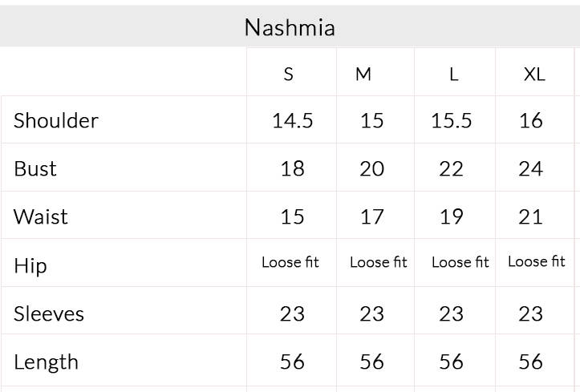Viewport: 580px width, 392px height.
Task: Select the XL size column header
Action: pos(534,74)
